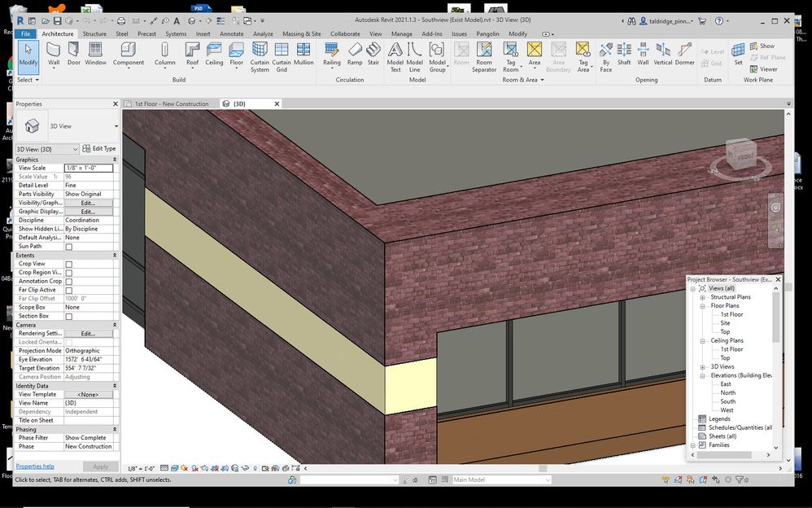The image size is (812, 508).
Task: Open the Model Group tool
Action: [x=437, y=57]
